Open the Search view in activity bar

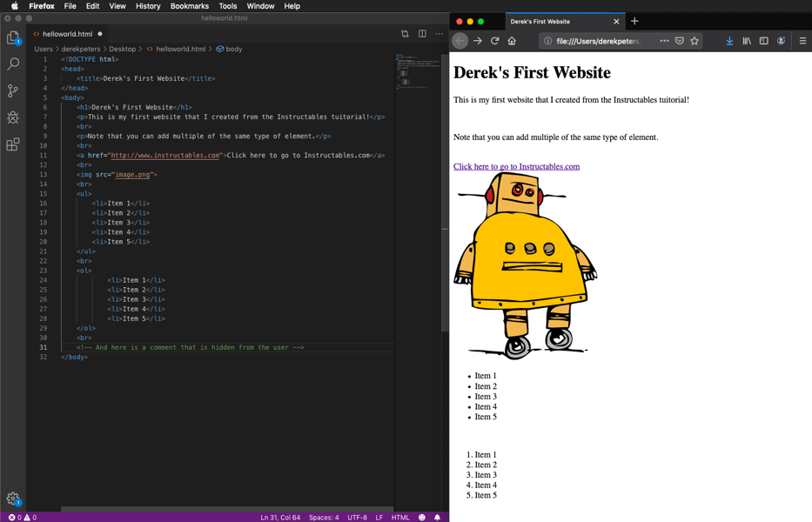tap(13, 64)
